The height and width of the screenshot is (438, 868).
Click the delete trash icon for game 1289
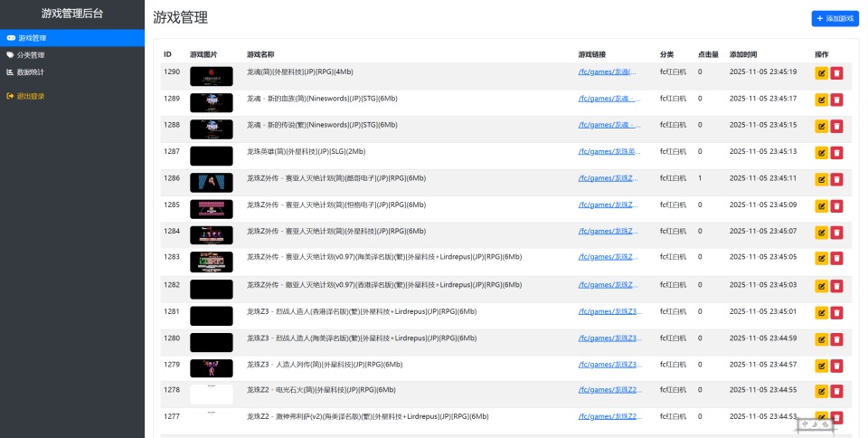tap(836, 100)
